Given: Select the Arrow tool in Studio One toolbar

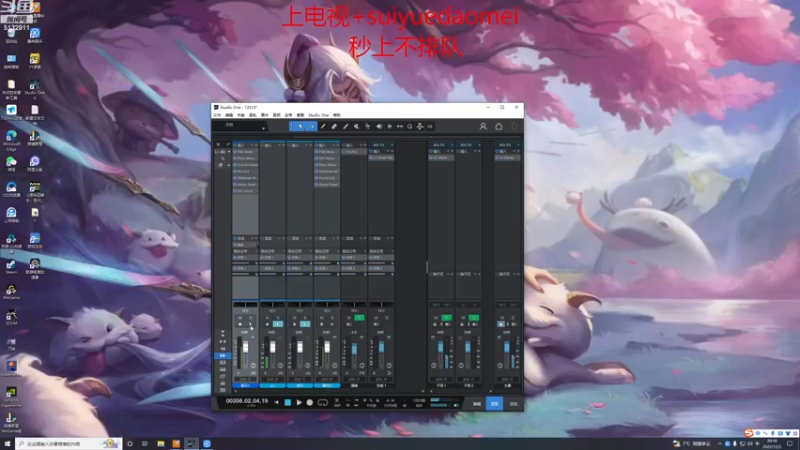Looking at the screenshot, I should pyautogui.click(x=300, y=127).
